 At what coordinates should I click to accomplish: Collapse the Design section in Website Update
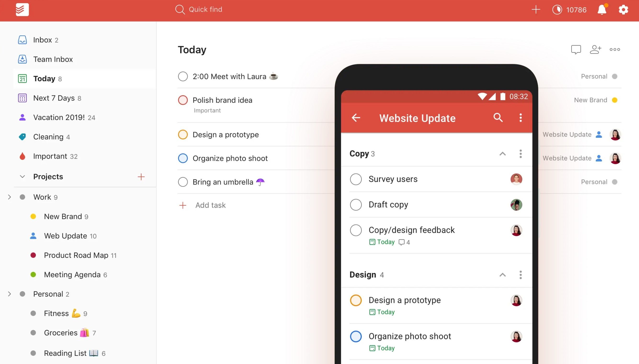click(x=503, y=274)
